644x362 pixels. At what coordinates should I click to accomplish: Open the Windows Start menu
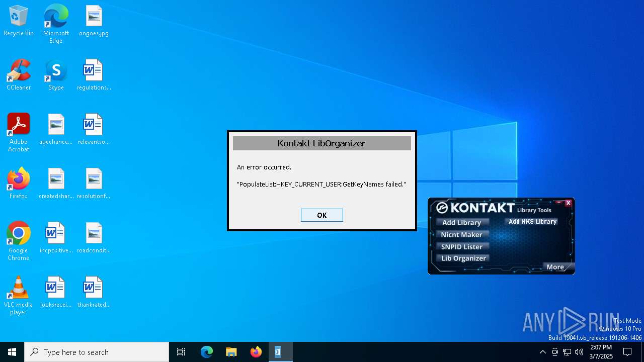click(x=12, y=352)
